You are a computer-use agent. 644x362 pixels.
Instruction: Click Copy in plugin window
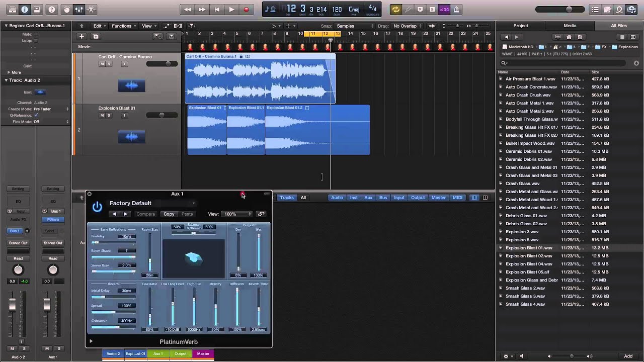point(169,214)
